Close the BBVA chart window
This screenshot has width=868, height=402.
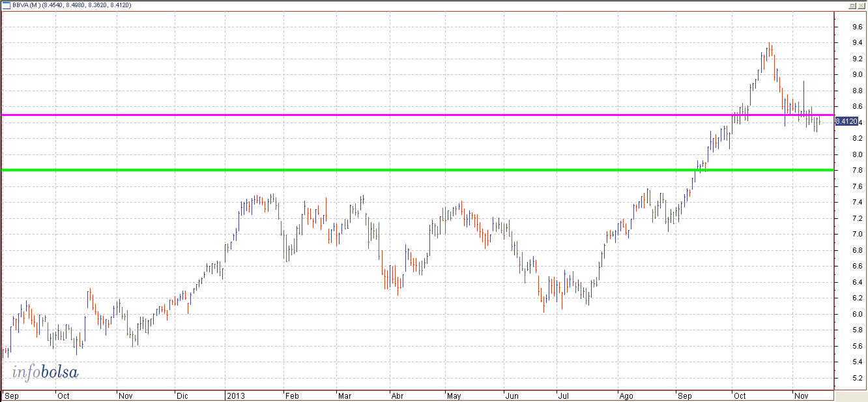(x=861, y=5)
